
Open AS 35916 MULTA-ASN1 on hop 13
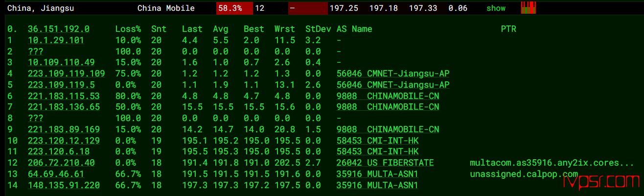[x=377, y=174]
